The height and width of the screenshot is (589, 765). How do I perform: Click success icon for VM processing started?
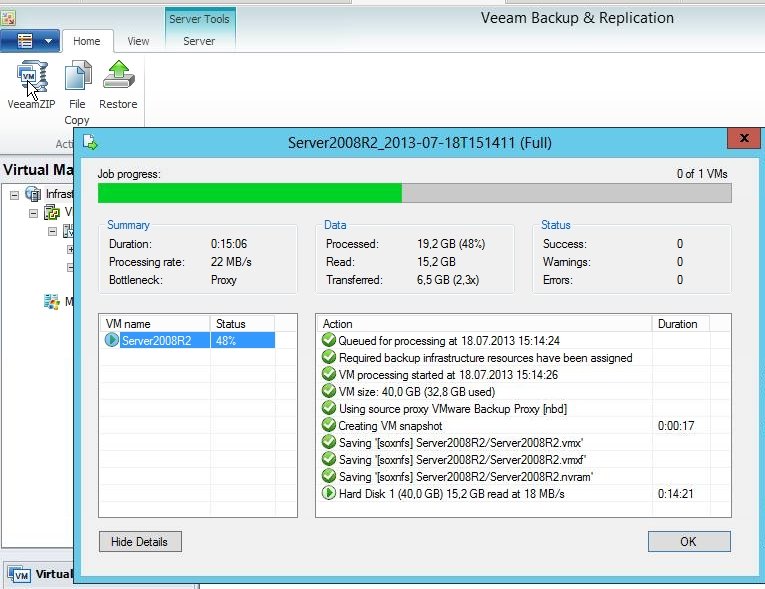pyautogui.click(x=329, y=374)
